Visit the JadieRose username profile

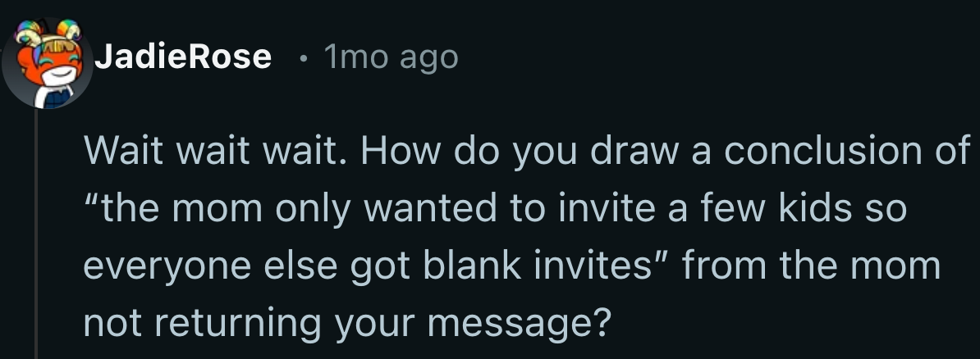pyautogui.click(x=183, y=57)
